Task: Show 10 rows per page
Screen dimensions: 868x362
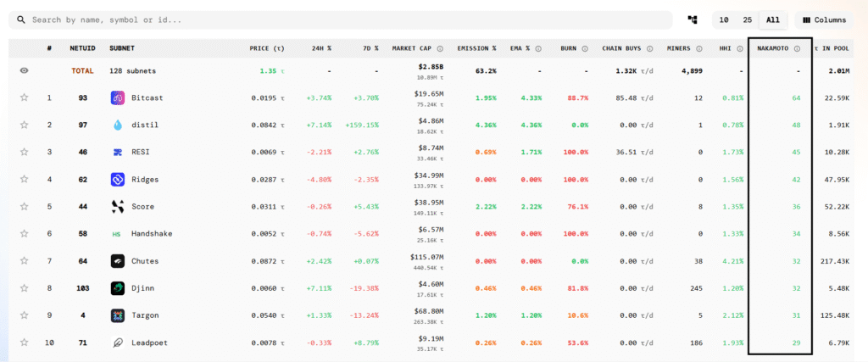Action: [x=723, y=19]
